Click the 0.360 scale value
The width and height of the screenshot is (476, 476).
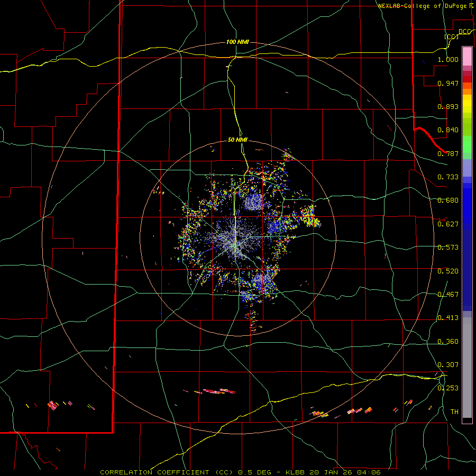[x=448, y=342]
